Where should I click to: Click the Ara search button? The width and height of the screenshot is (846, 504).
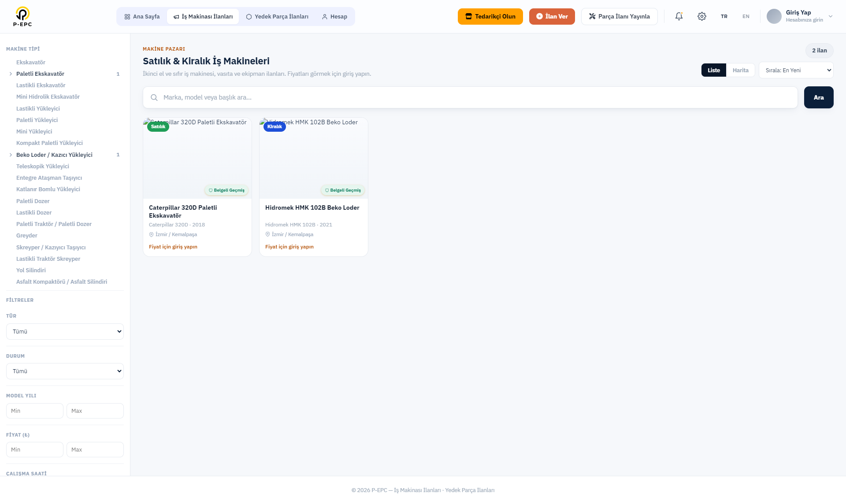click(819, 97)
